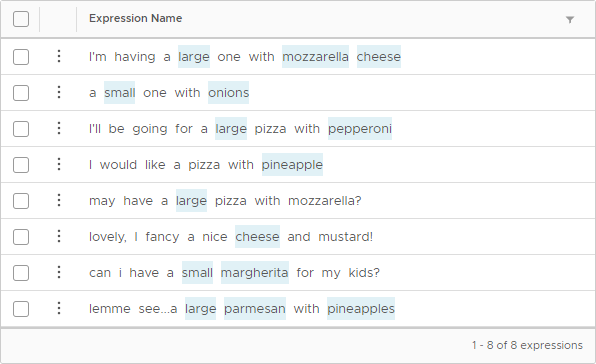This screenshot has height=364, width=596.
Task: Check the box for the 'lemme see' parmesan row
Action: click(21, 309)
